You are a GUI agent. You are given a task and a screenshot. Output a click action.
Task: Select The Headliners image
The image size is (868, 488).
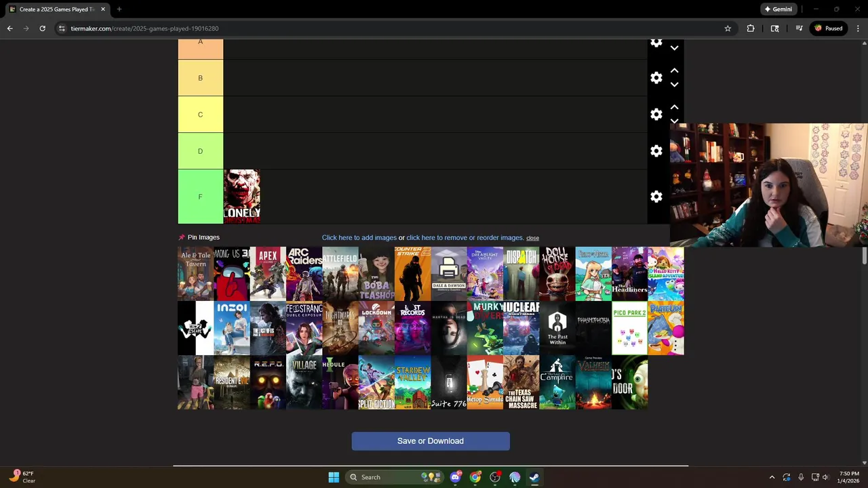(x=629, y=274)
